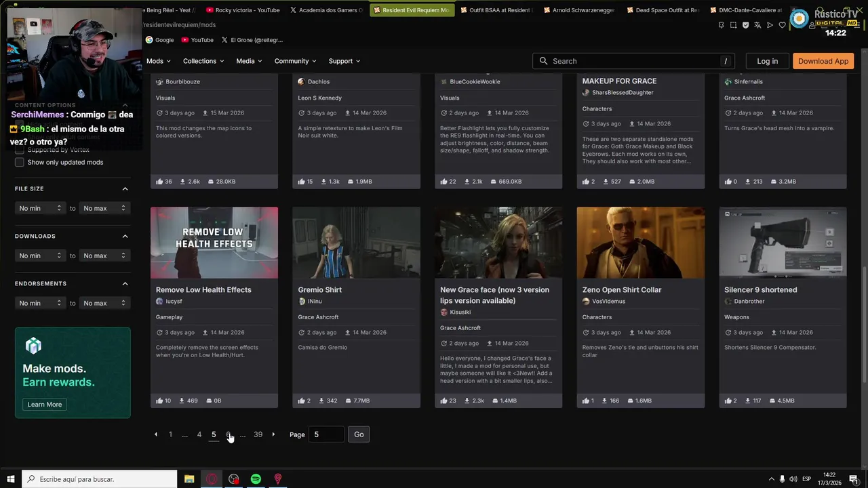Open Silencer 9 shortened mod title
The height and width of the screenshot is (488, 868).
[x=760, y=290]
